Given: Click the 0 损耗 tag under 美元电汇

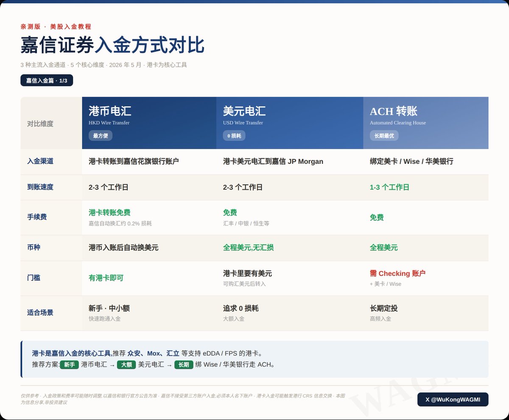Looking at the screenshot, I should (x=234, y=136).
